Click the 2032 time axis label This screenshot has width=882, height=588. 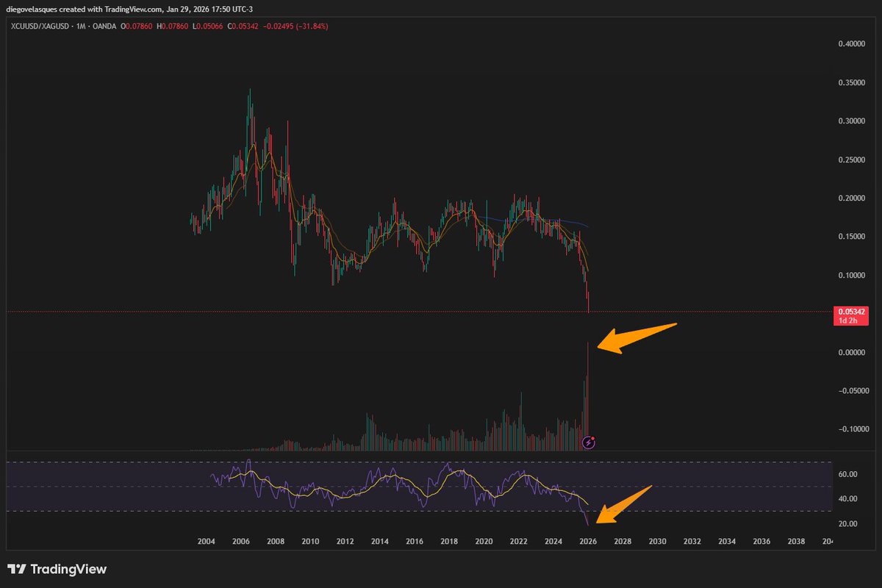[x=692, y=542]
